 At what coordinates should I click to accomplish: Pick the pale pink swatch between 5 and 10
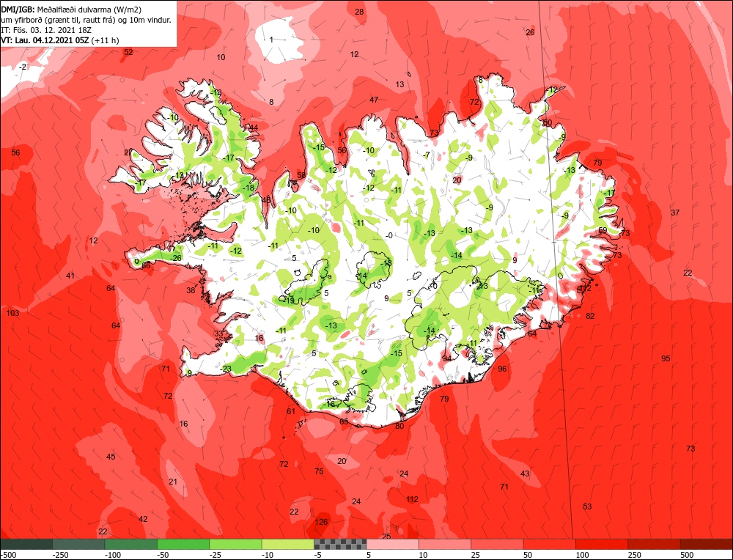[x=393, y=544]
